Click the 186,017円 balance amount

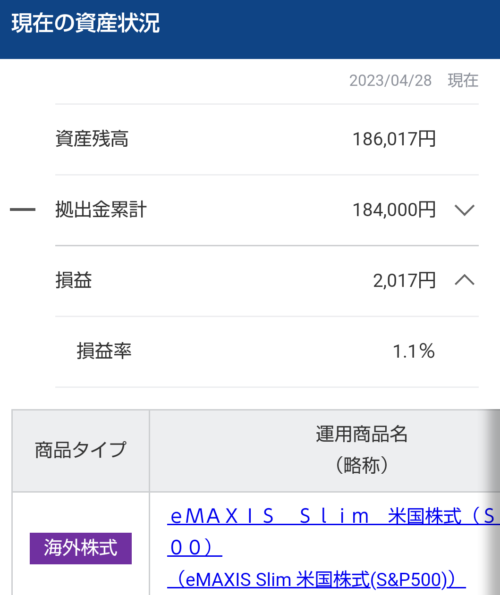point(394,139)
